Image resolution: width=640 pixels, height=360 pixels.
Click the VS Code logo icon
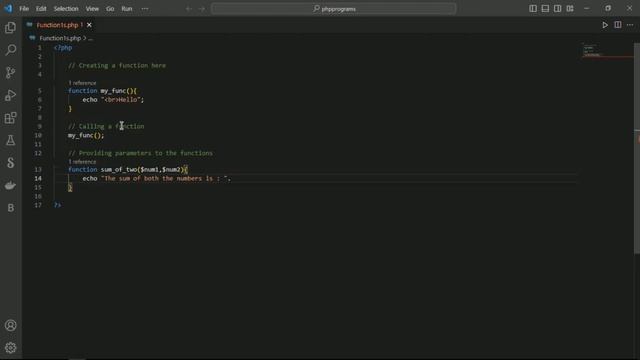pyautogui.click(x=8, y=9)
